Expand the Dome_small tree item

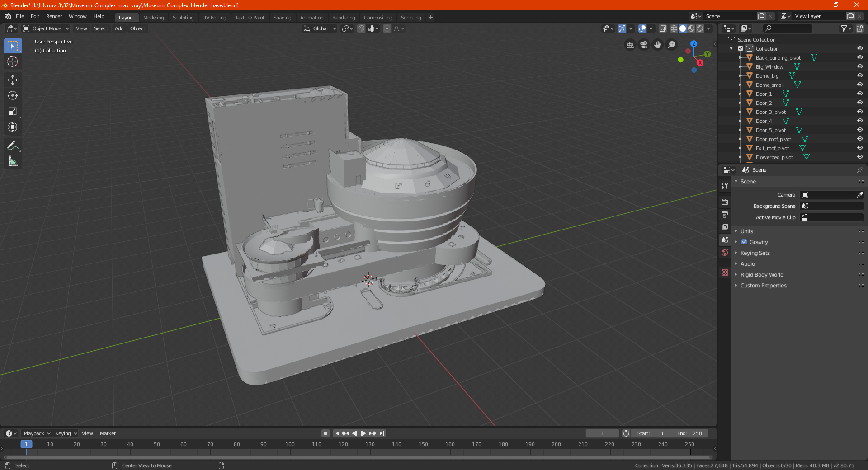point(741,85)
